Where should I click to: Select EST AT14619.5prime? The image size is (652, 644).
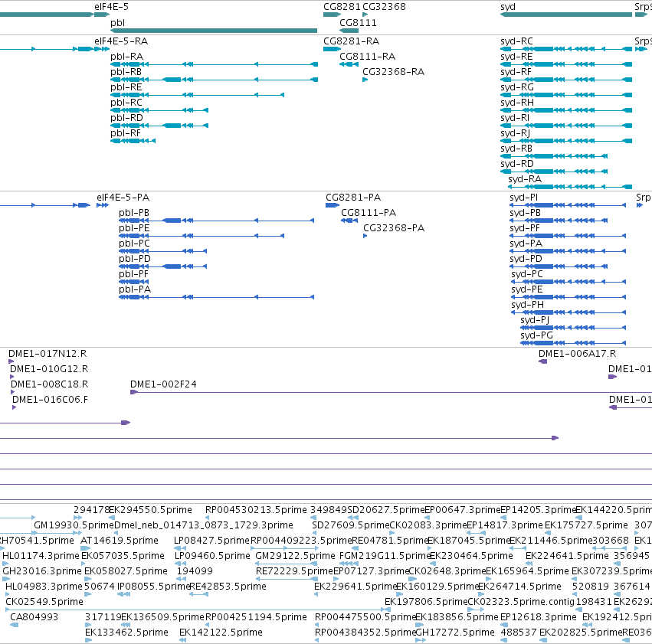85,548
